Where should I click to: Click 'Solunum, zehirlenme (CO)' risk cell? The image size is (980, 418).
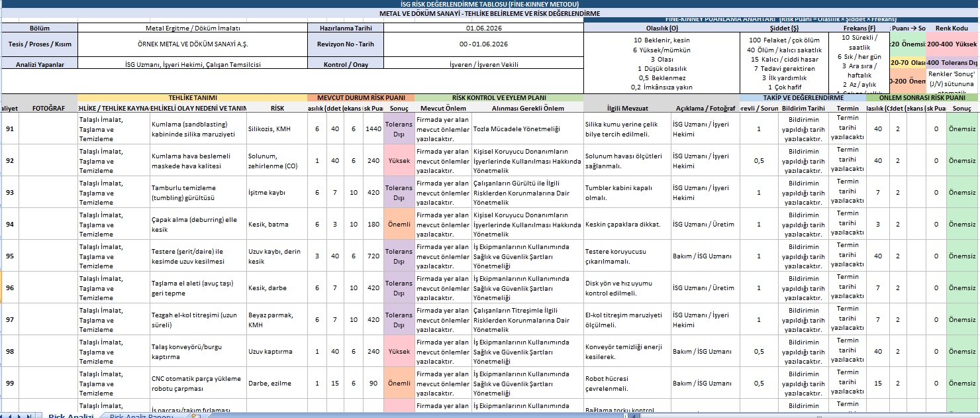click(277, 160)
